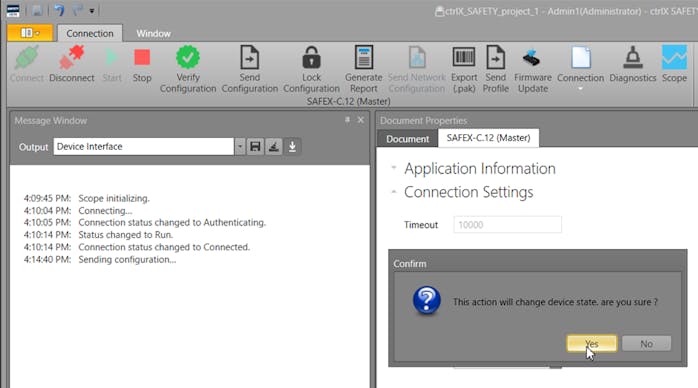Click Export (.pak) barcode icon
Image resolution: width=698 pixels, height=388 pixels.
(x=464, y=57)
